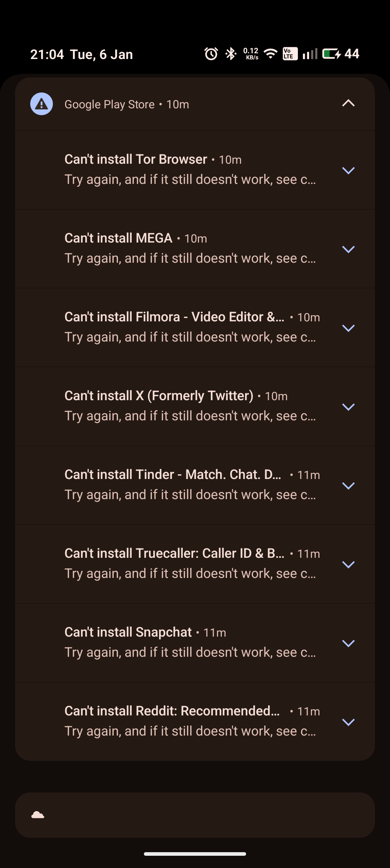390x868 pixels.
Task: Tap the mobile signal strength bars
Action: pos(310,54)
